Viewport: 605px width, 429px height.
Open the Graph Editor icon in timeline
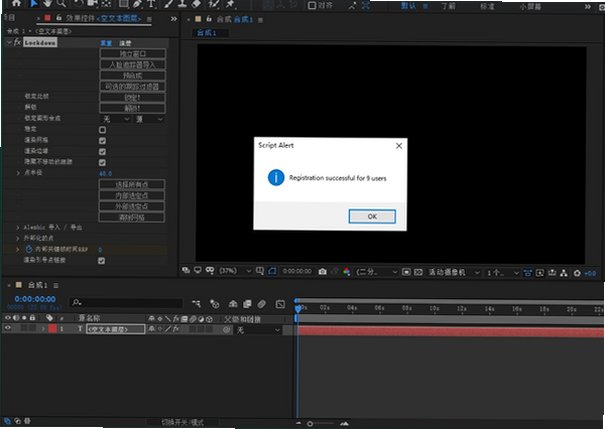[x=281, y=304]
